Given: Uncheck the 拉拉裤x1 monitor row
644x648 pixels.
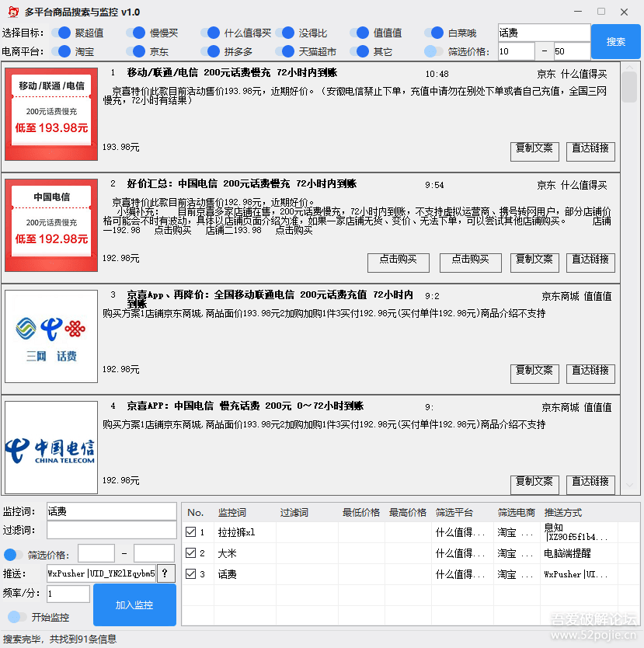Looking at the screenshot, I should 190,532.
